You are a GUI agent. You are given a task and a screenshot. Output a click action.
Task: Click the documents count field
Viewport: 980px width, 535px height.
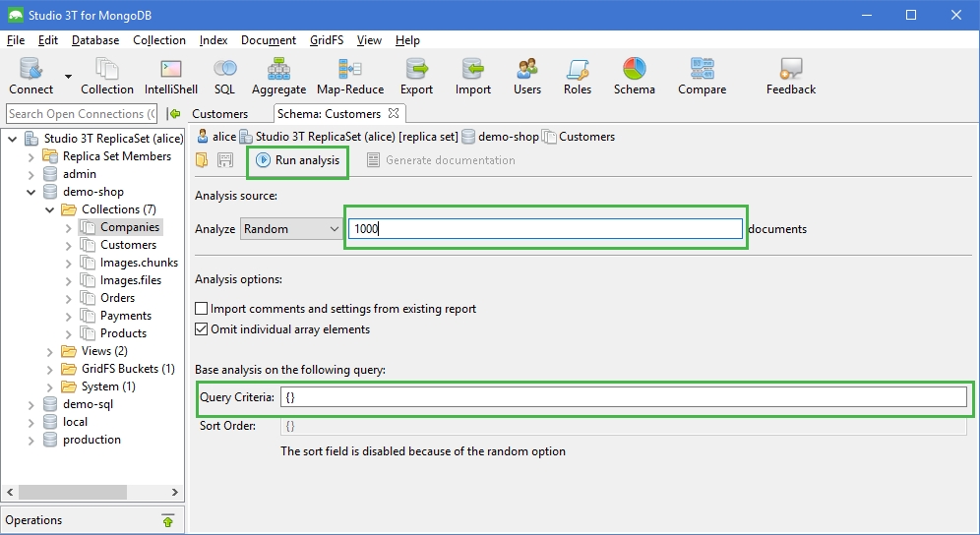(545, 229)
